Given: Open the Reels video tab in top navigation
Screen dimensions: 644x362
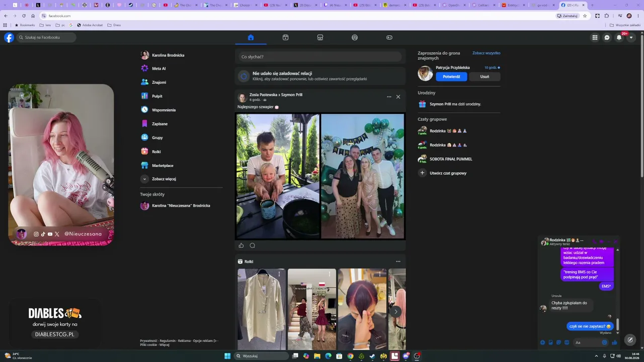Looking at the screenshot, I should coord(285,37).
